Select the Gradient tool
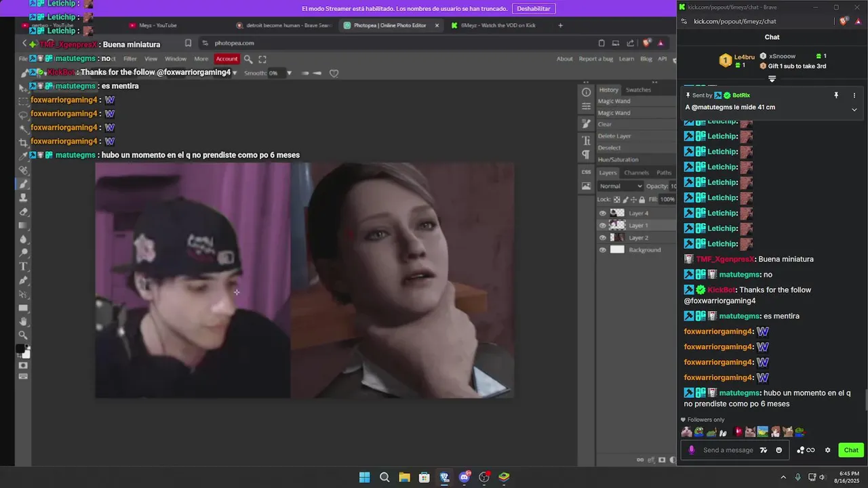 click(23, 225)
